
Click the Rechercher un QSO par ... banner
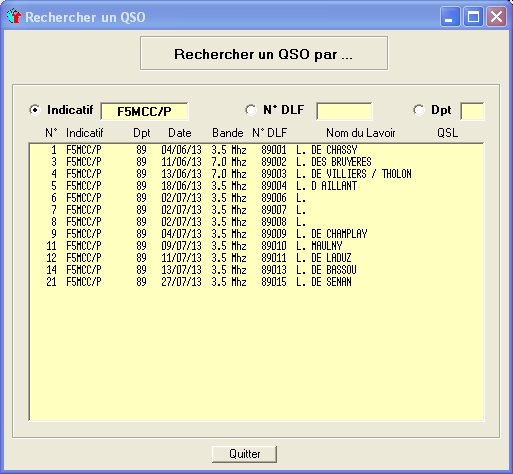(264, 53)
